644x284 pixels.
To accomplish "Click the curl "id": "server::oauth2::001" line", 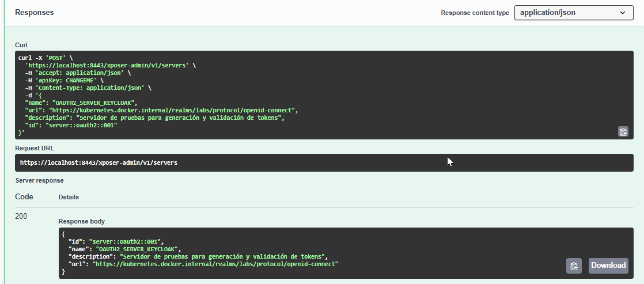I will point(71,126).
